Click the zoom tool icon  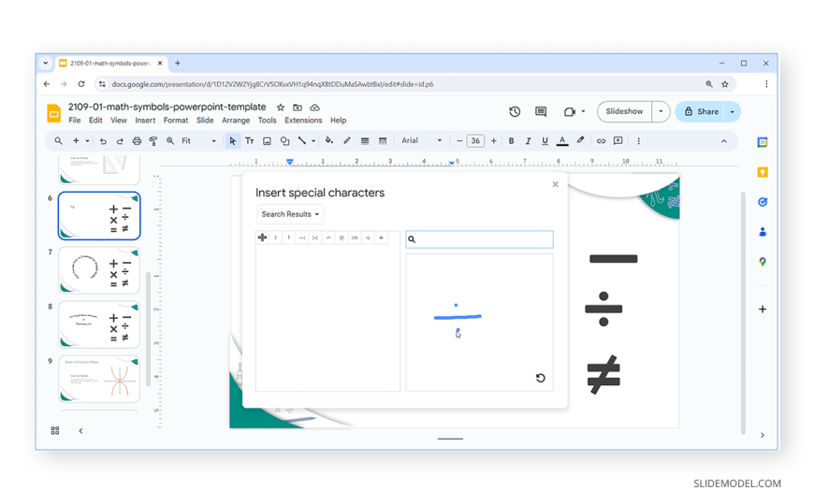pos(169,141)
